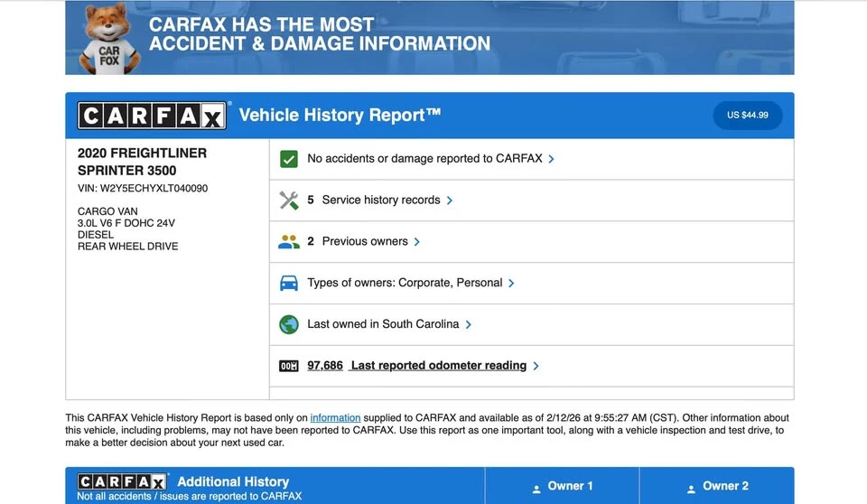Open No accidents or damage reported link
This screenshot has height=504, width=867.
click(x=424, y=158)
